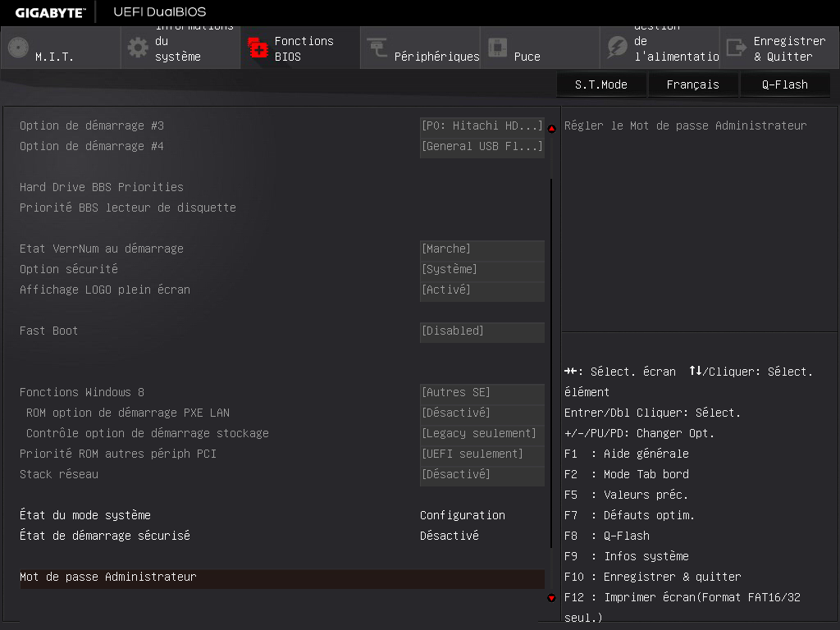The width and height of the screenshot is (840, 630).
Task: Select Mot de passe Administrateur entry
Action: 282,577
